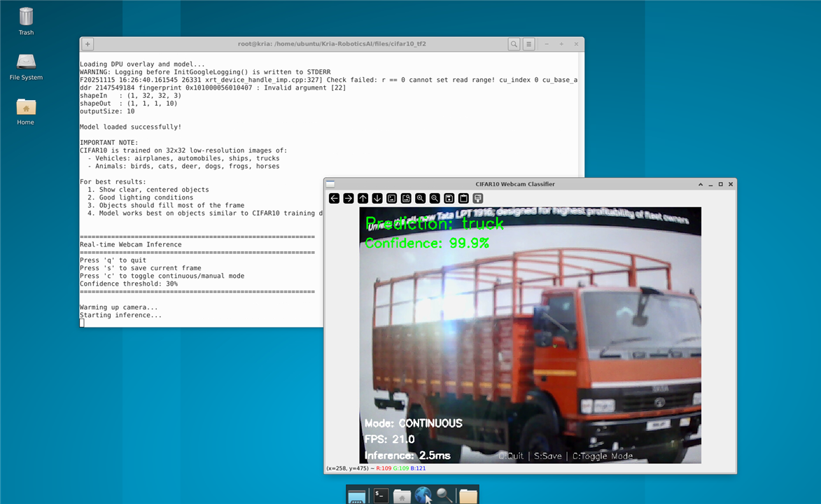821x504 pixels.
Task: Open a new terminal tab with plus button
Action: click(x=87, y=44)
